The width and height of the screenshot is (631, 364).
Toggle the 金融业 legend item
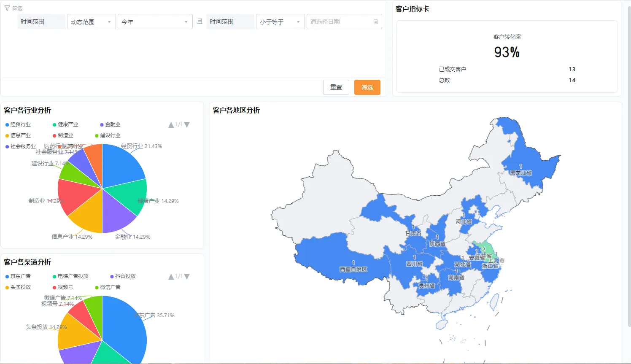[x=113, y=124]
